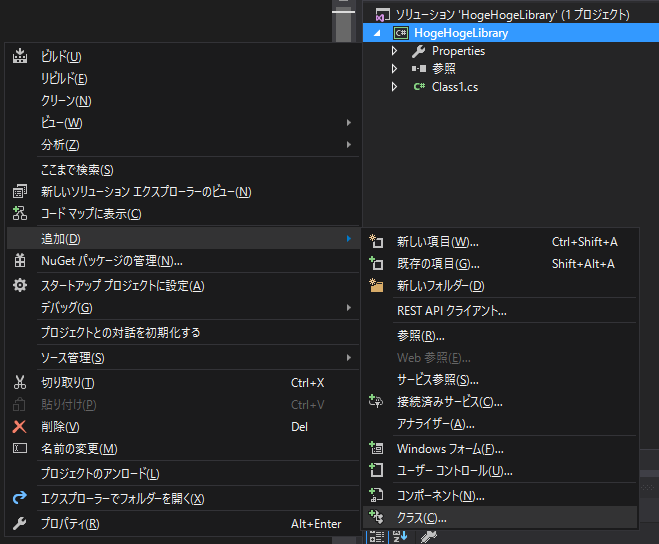Click the component icon beside コンポーネント
The image size is (659, 544).
[x=376, y=495]
